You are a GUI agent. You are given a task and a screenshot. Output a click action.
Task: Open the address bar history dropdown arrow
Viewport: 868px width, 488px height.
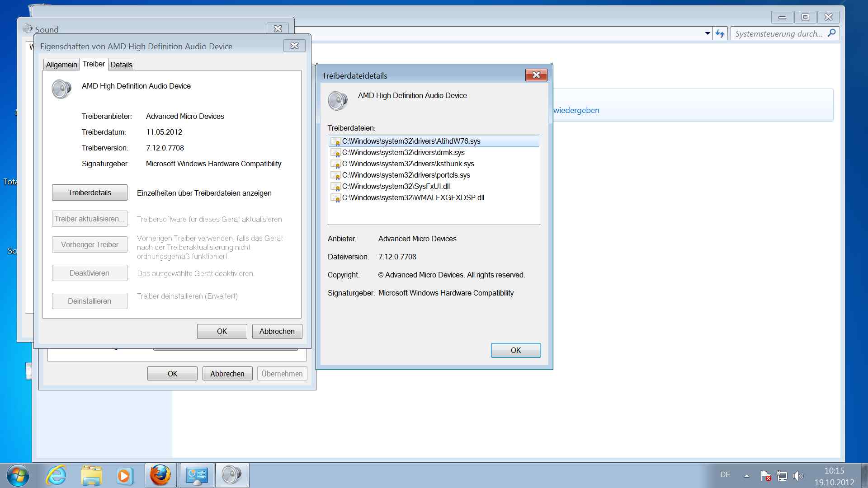coord(708,33)
